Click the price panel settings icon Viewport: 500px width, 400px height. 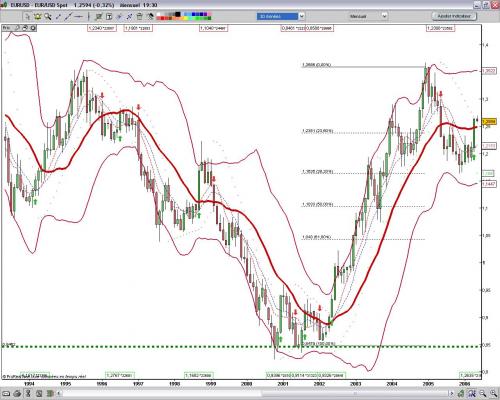[x=33, y=28]
